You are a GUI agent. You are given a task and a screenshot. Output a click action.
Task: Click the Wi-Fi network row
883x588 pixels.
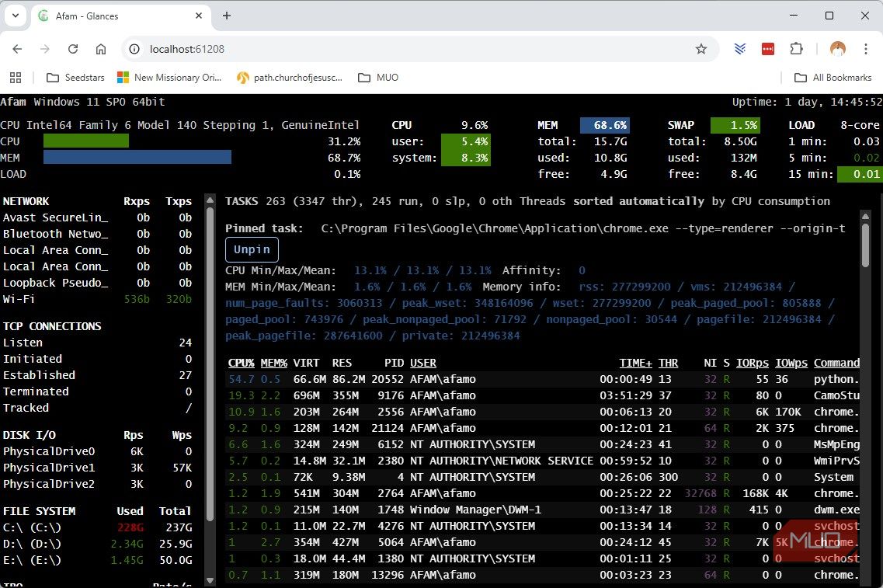click(97, 299)
